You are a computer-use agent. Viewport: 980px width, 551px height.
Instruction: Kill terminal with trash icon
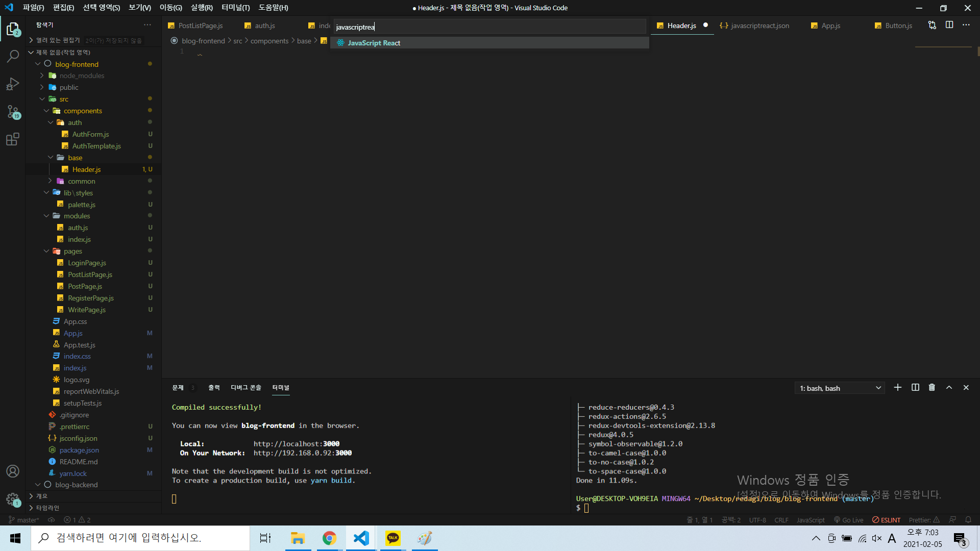click(x=932, y=388)
